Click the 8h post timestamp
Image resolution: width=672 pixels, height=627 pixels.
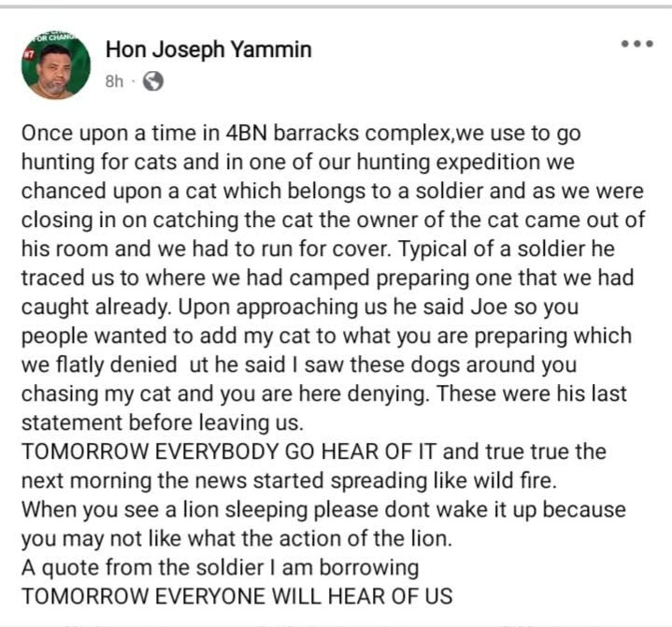coord(114,81)
